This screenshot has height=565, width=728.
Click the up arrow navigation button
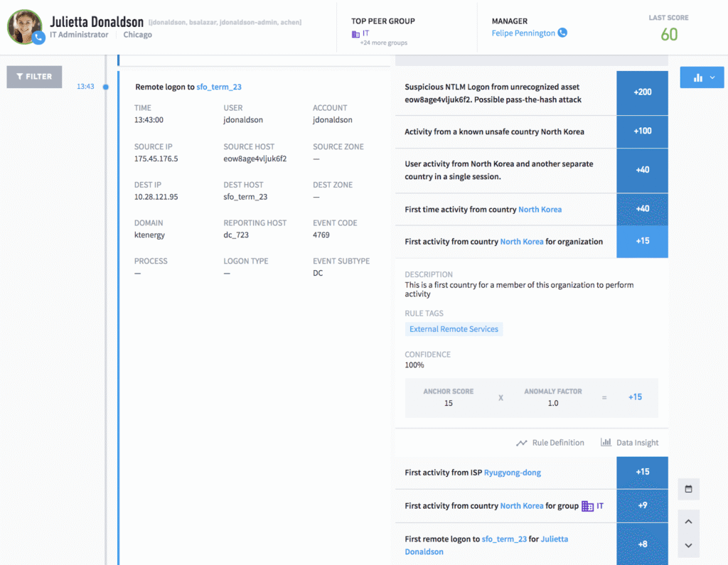(688, 522)
